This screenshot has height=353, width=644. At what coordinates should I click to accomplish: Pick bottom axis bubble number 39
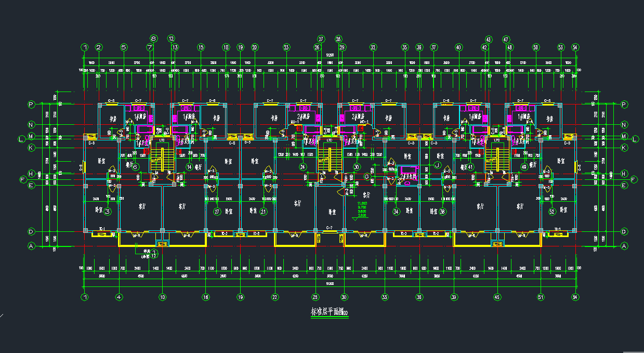click(454, 297)
